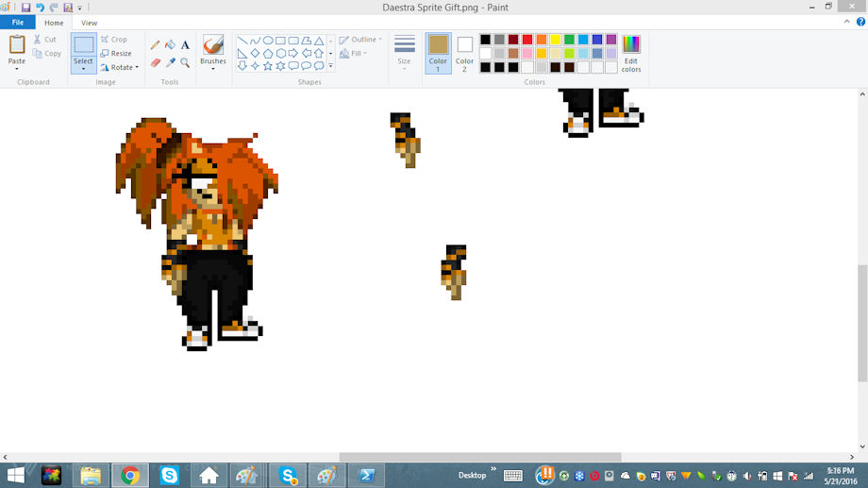Image resolution: width=868 pixels, height=488 pixels.
Task: Pick the red swatch in the palette
Action: (x=527, y=40)
